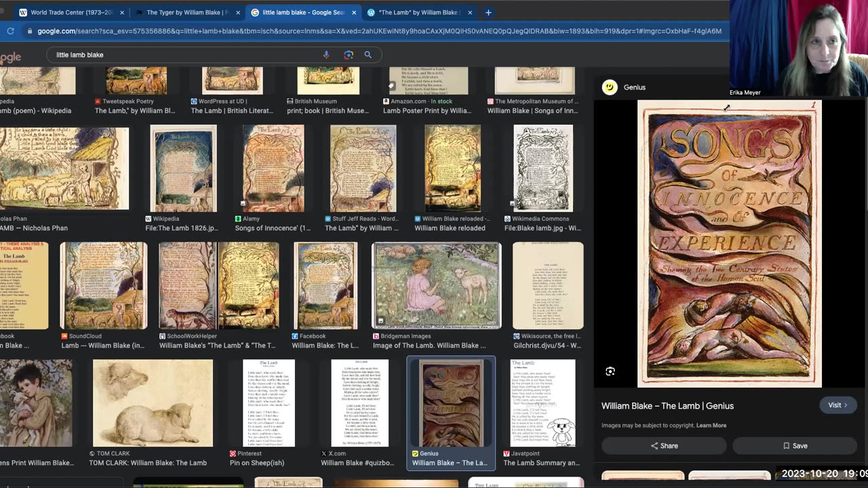
Task: Close the World Trade Center tab
Action: (x=122, y=12)
